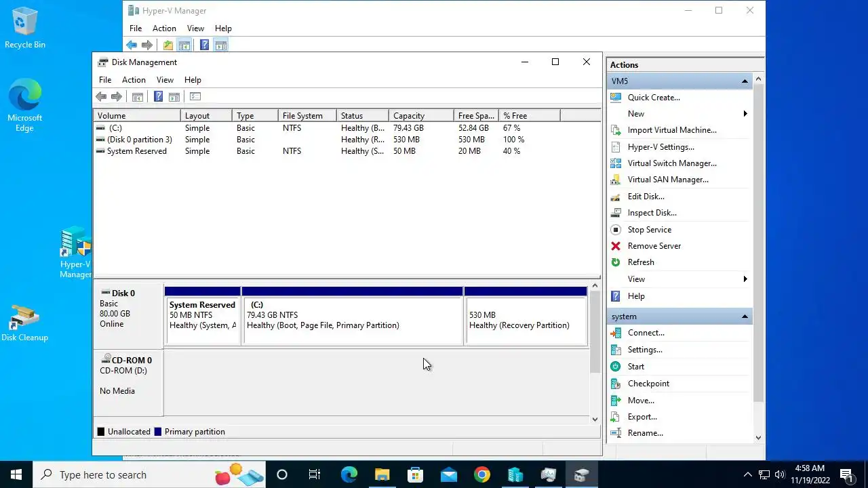
Task: Click Connect action for system
Action: 646,333
